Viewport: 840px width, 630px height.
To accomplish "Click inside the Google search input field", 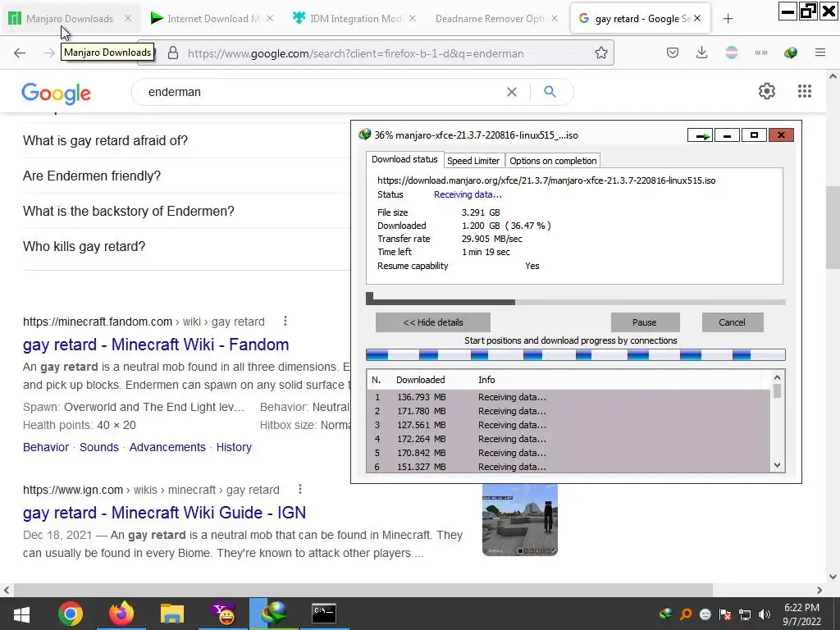I will 322,92.
